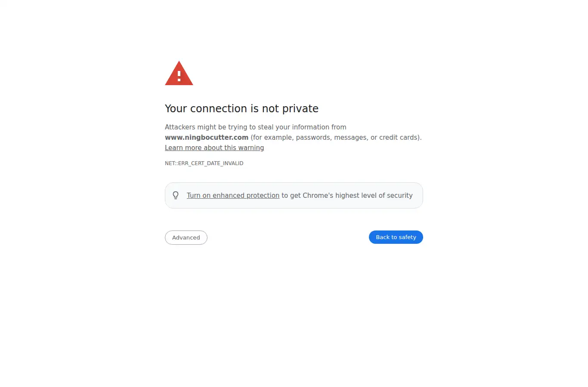Go back with Back to safety button

point(396,237)
